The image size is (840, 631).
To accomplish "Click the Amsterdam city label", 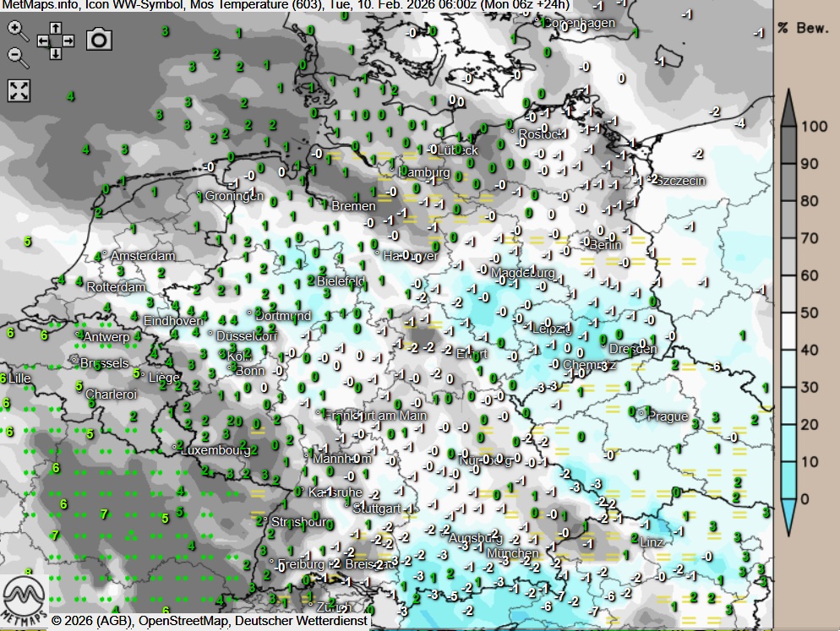I will (x=142, y=256).
